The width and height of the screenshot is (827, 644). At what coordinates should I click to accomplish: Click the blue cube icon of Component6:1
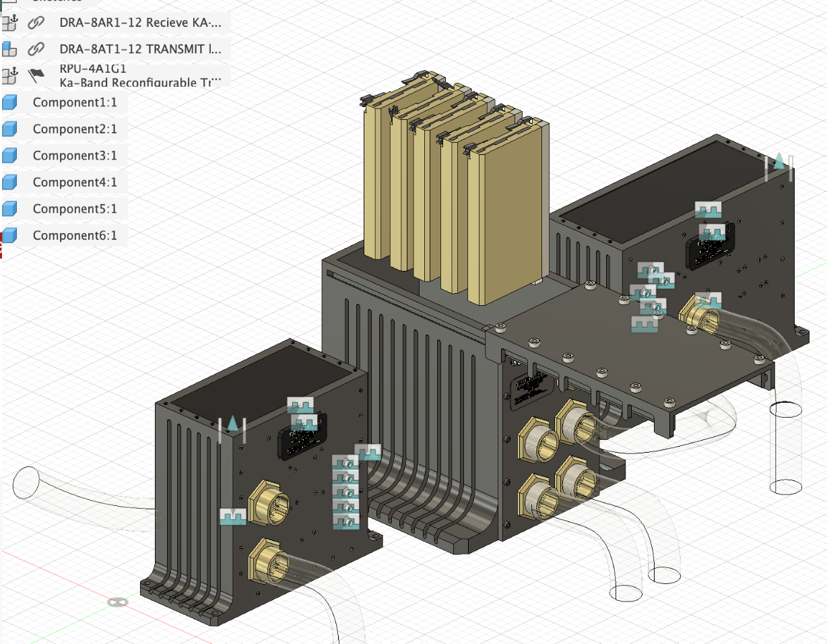9,235
